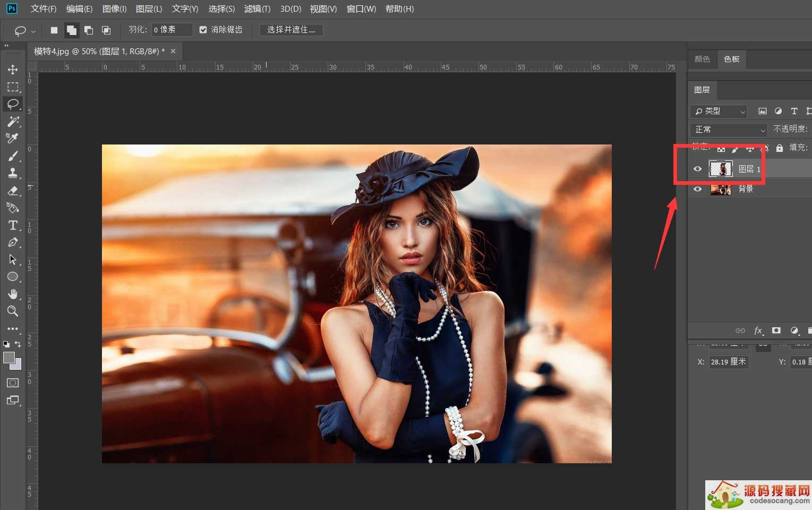Open the 文字(Y) menu

(x=185, y=9)
